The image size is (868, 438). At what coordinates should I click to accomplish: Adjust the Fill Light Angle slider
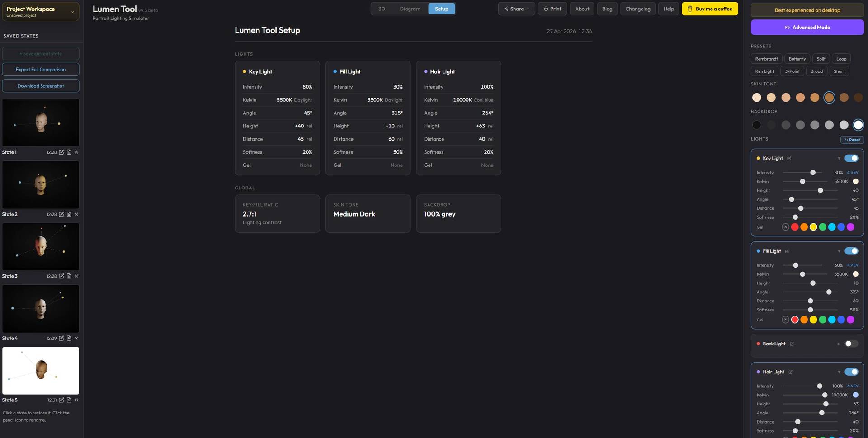click(810, 292)
